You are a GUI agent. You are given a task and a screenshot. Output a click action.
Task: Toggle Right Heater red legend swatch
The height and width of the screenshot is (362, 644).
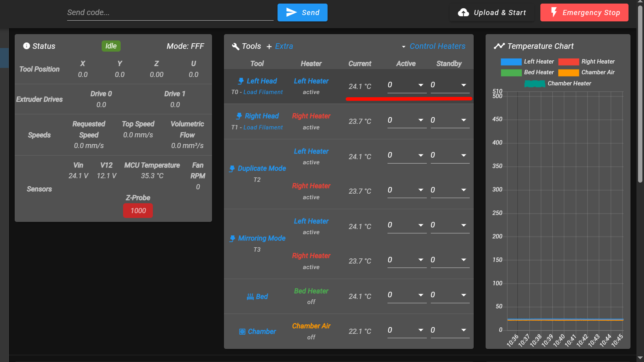pos(569,62)
